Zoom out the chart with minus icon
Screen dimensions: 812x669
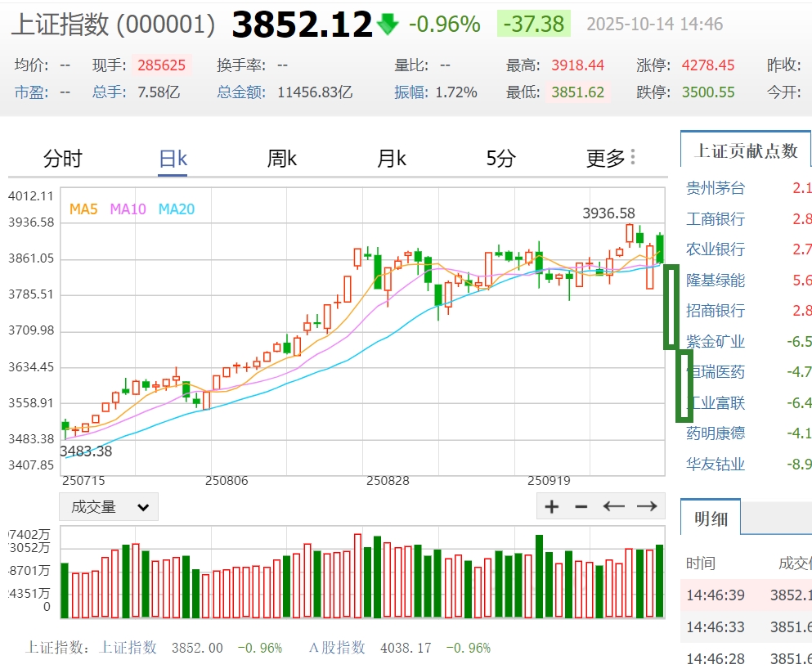[x=581, y=506]
